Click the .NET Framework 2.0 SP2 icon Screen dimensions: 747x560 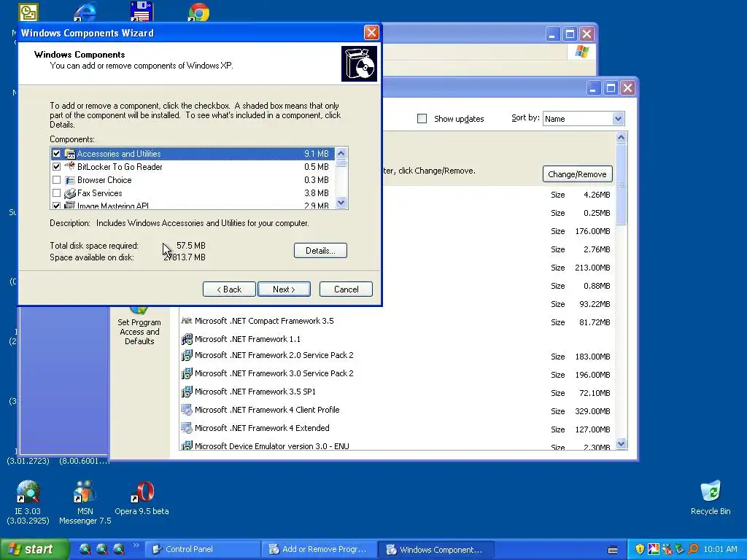pos(186,355)
